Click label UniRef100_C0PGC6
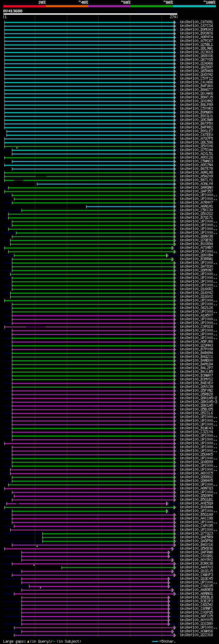The image size is (219, 644). pos(196,327)
